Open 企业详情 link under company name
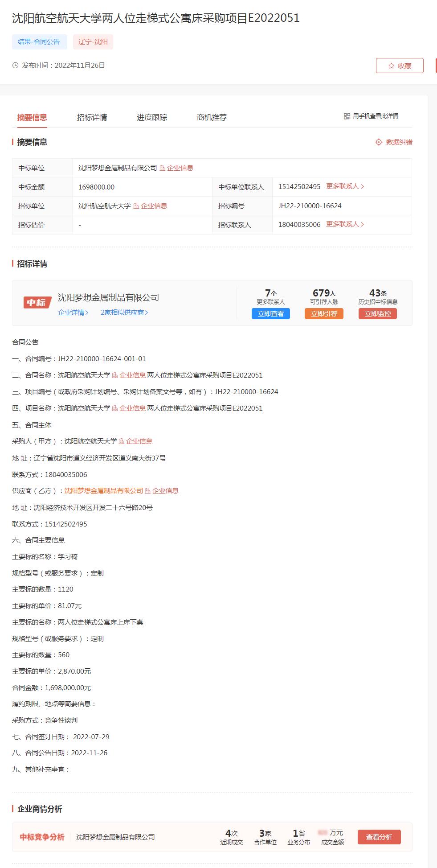Image resolution: width=437 pixels, height=868 pixels. 73,313
